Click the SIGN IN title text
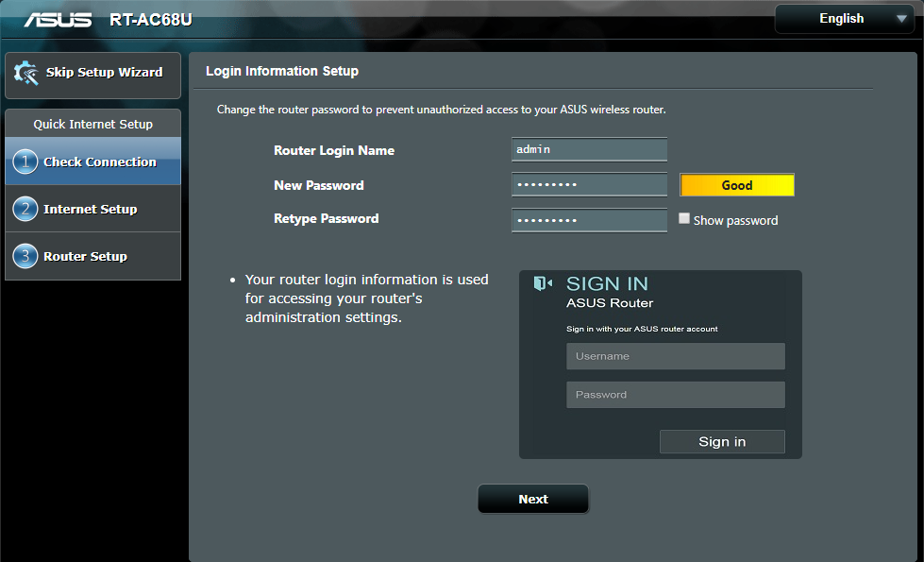This screenshot has width=924, height=562. (x=607, y=283)
